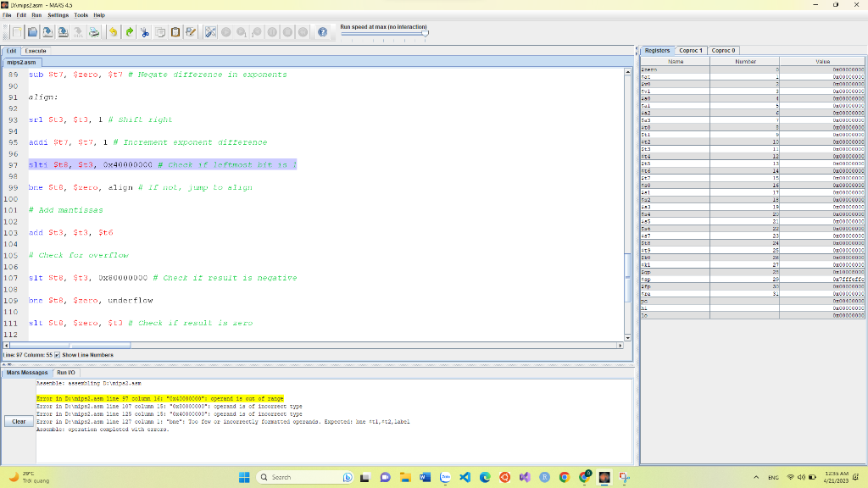
Task: Click the step backward icon
Action: [x=257, y=32]
